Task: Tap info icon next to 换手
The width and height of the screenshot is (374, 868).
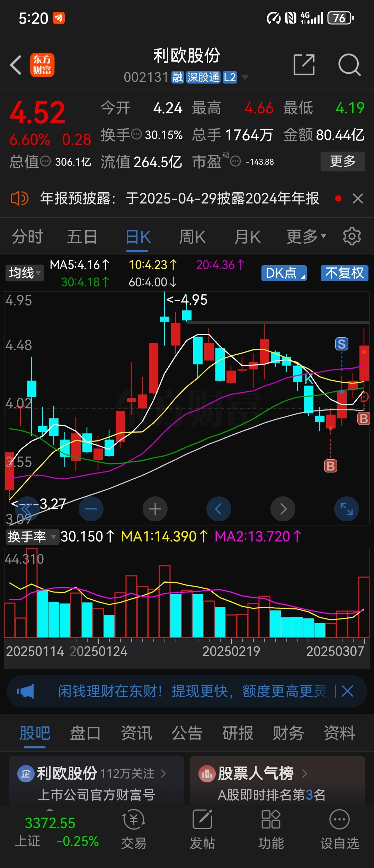Action: [136, 134]
